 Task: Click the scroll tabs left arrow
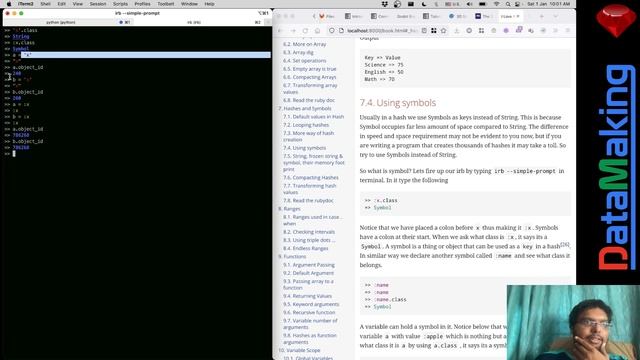point(313,16)
